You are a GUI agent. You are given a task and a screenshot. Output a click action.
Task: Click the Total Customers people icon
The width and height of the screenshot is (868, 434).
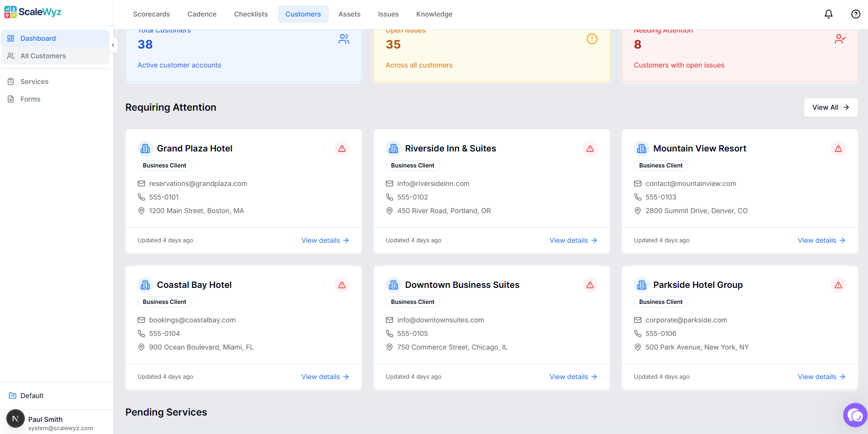click(x=344, y=39)
